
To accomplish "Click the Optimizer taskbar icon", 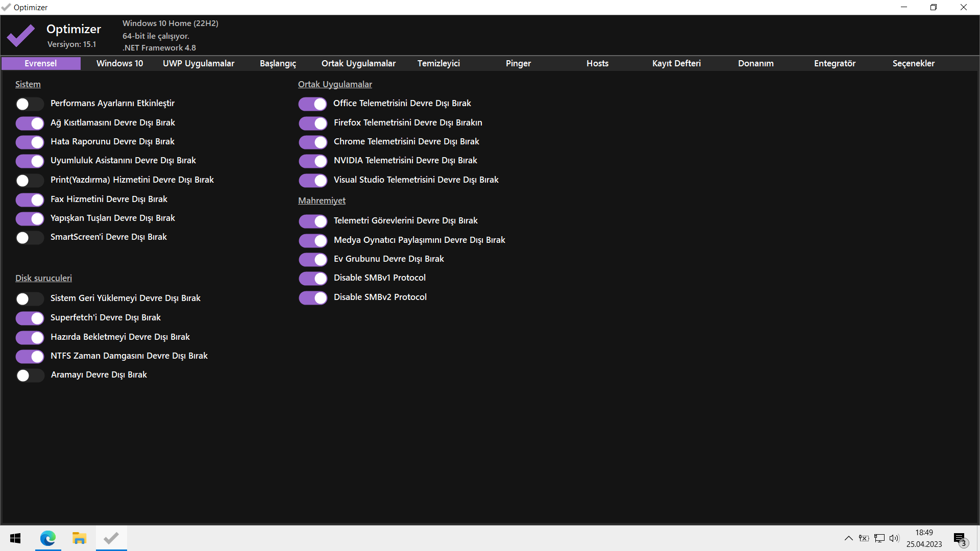I will click(x=111, y=538).
